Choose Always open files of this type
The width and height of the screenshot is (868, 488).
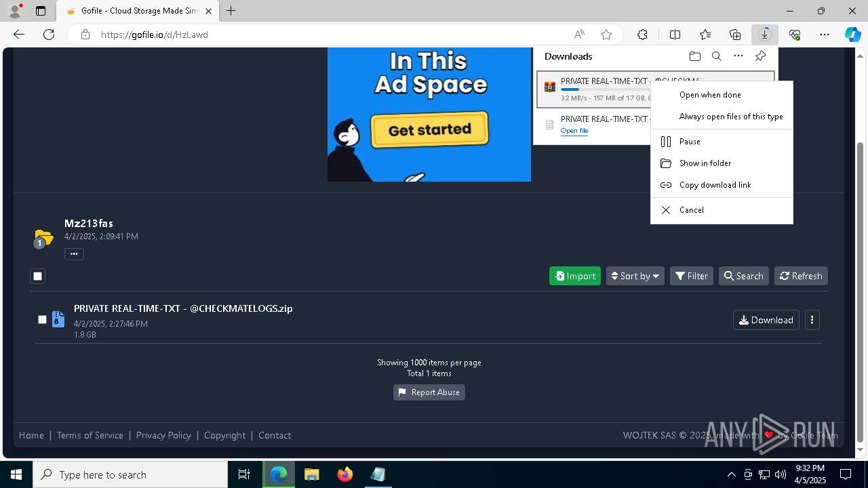coord(722,117)
